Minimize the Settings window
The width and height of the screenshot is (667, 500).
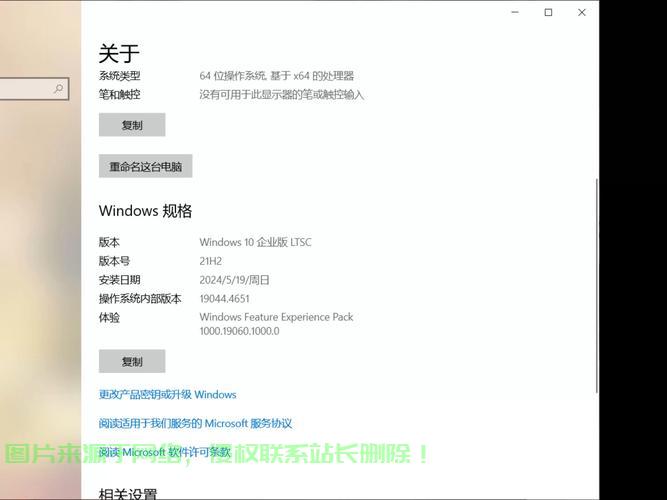[514, 12]
